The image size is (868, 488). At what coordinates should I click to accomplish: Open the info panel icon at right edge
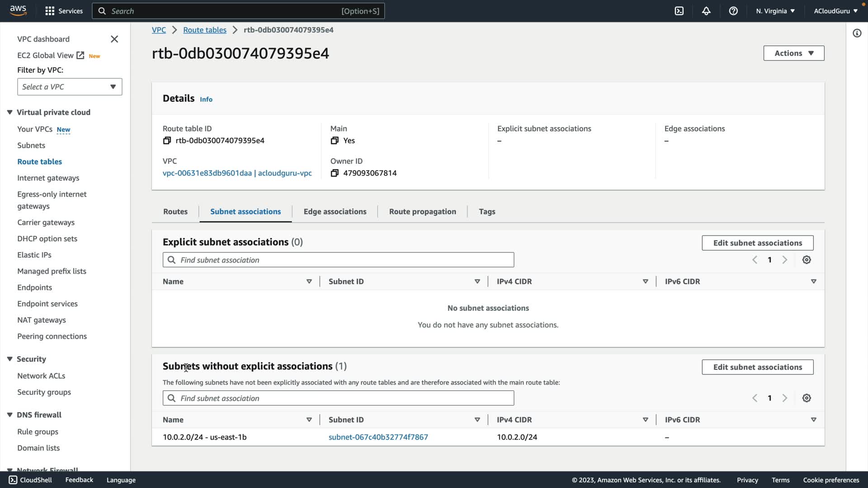click(857, 33)
